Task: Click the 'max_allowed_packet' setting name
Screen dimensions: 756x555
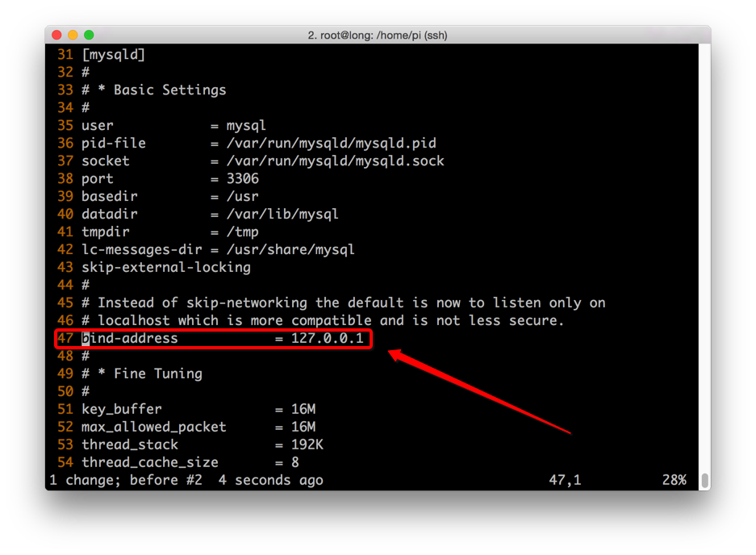Action: point(154,428)
